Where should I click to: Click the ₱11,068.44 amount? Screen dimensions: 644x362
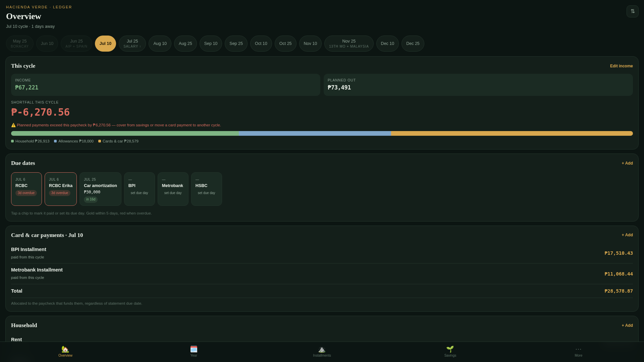point(619,274)
